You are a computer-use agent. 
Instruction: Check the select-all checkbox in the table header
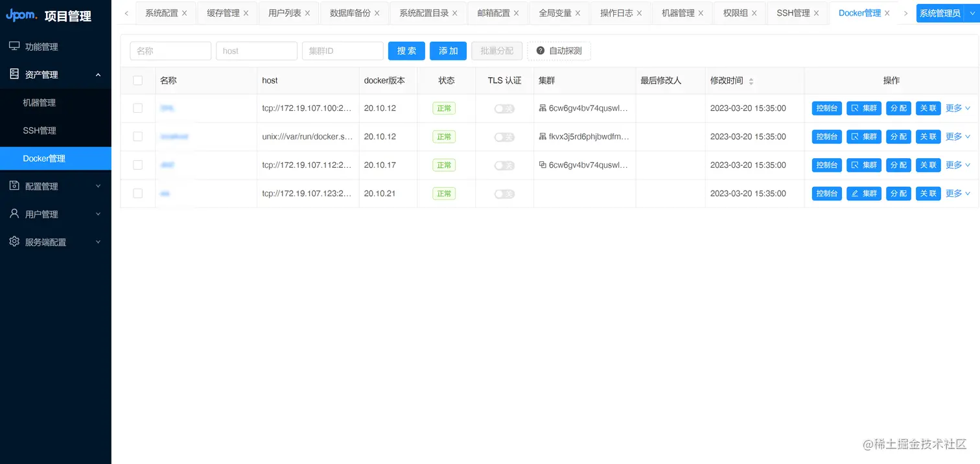tap(137, 80)
